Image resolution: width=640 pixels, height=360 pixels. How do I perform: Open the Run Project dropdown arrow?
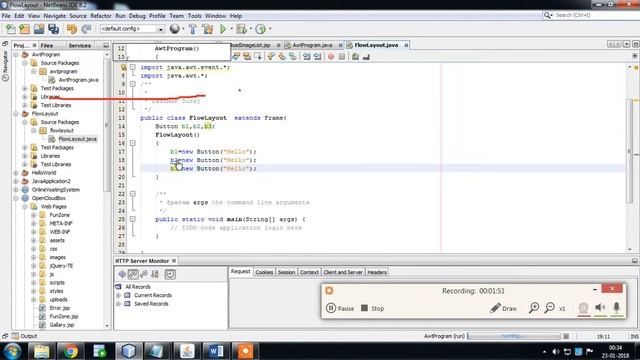point(231,29)
